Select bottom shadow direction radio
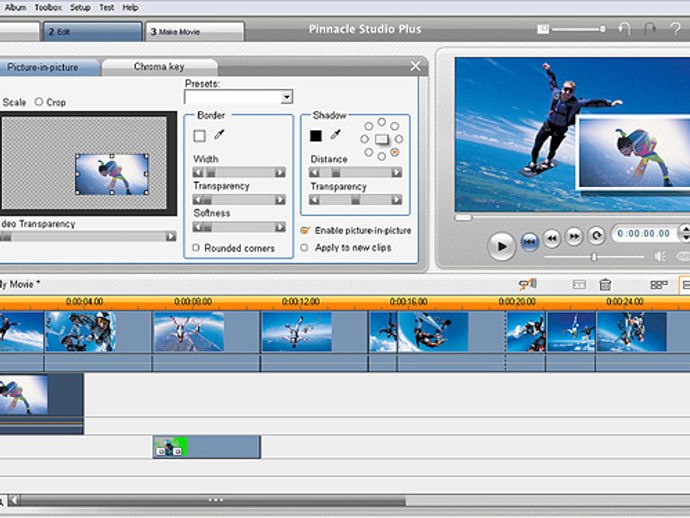Image resolution: width=690 pixels, height=518 pixels. coord(382,156)
